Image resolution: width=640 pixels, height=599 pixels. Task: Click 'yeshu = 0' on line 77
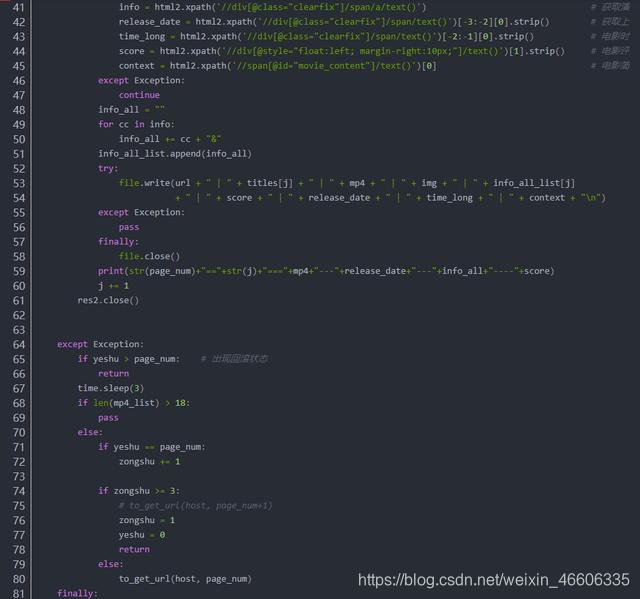(142, 535)
